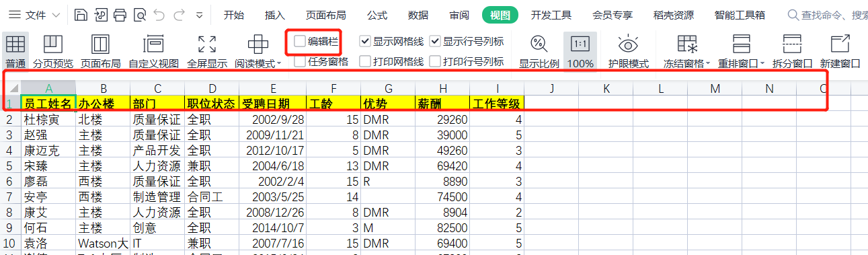Open the 开始 ribbon tab
The width and height of the screenshot is (868, 255).
point(234,15)
